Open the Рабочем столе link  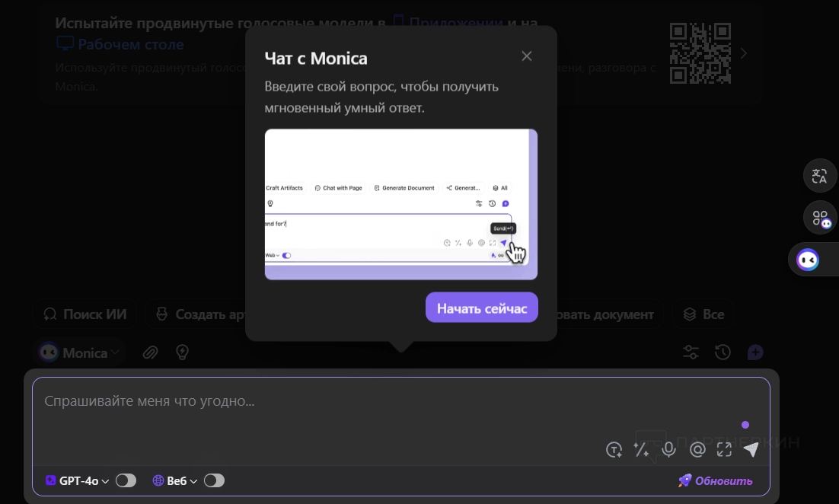coord(120,44)
